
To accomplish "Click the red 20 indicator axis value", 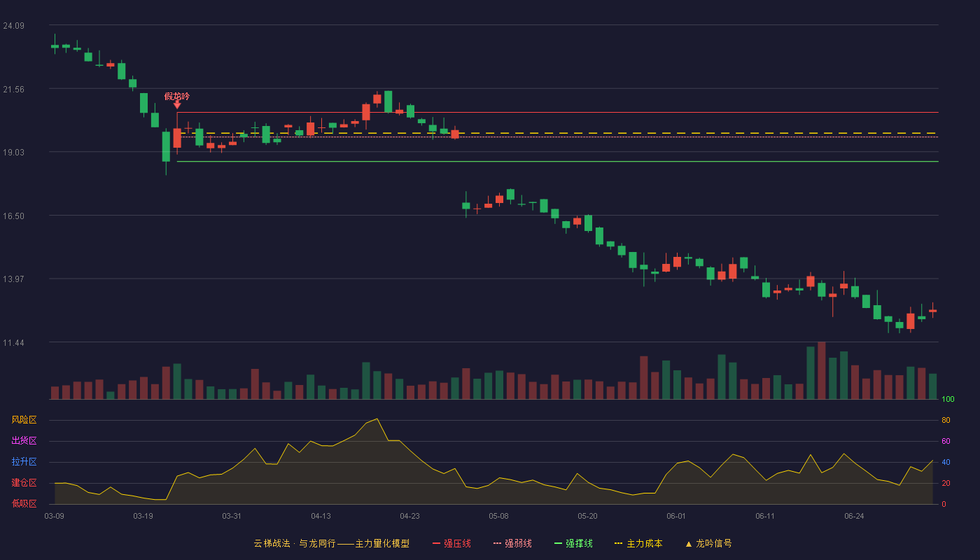I will (x=946, y=483).
